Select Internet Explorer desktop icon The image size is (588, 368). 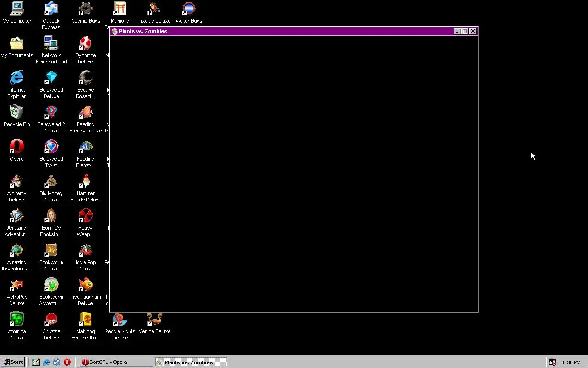point(17,85)
